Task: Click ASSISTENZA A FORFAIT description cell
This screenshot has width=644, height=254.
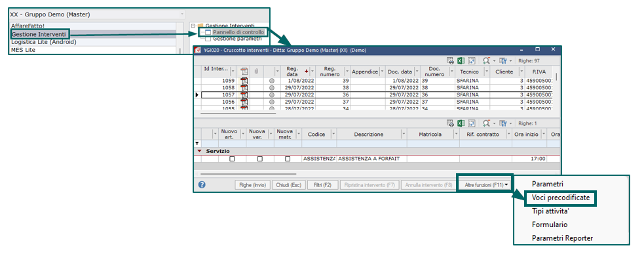Action: [x=371, y=158]
